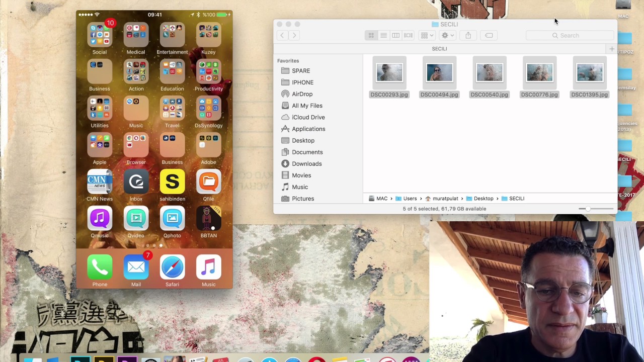Select the DSC00494.jpg thumbnail

point(439,73)
